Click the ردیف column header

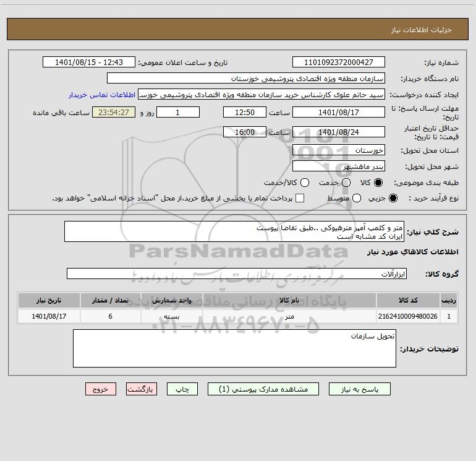coord(449,300)
